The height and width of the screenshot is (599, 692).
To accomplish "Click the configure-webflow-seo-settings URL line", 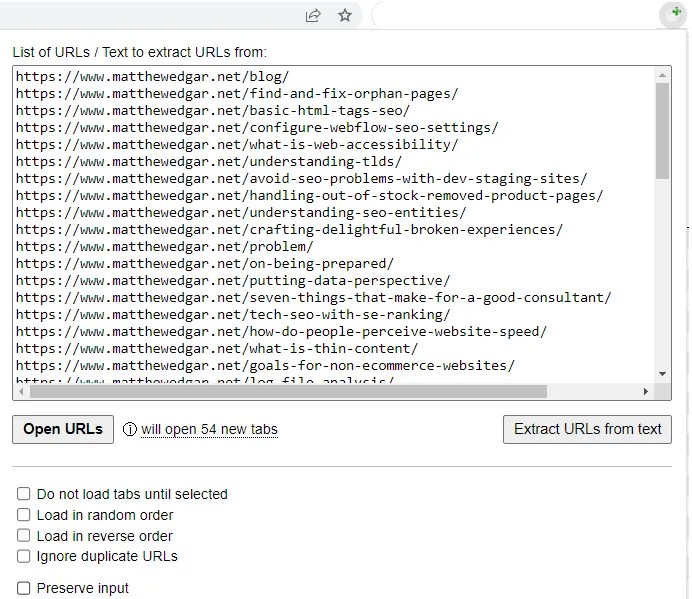I will tap(257, 128).
